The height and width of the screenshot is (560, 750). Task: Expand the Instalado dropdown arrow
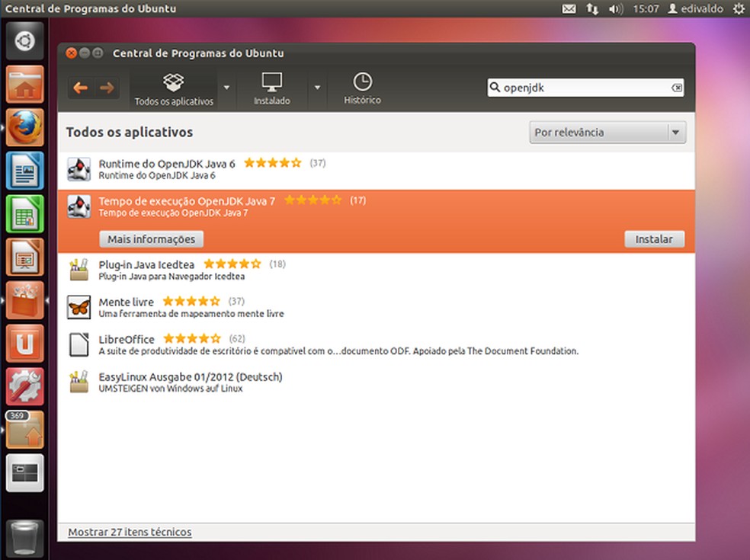coord(317,88)
